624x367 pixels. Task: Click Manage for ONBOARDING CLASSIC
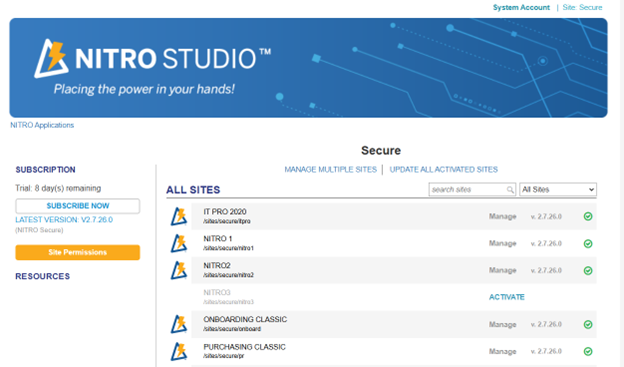click(503, 324)
